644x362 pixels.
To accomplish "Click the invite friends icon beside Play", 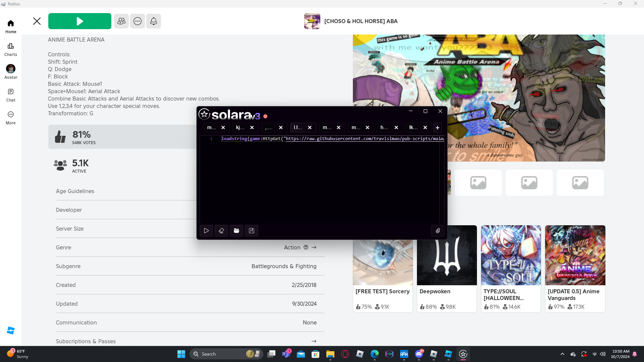I will click(x=121, y=21).
